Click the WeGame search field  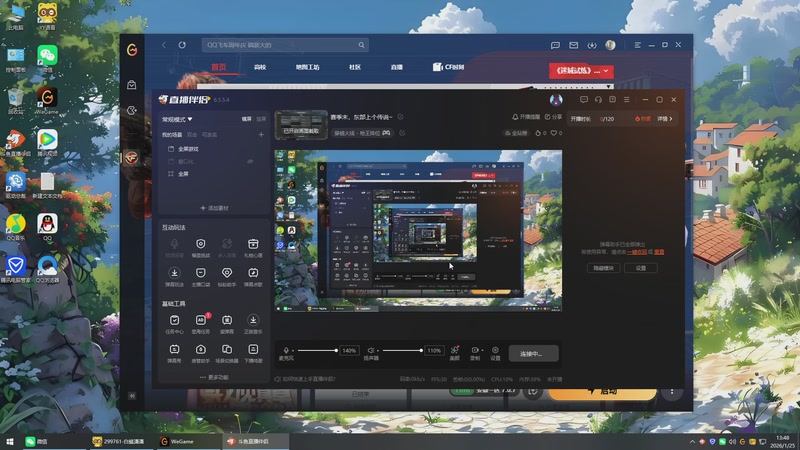point(285,45)
